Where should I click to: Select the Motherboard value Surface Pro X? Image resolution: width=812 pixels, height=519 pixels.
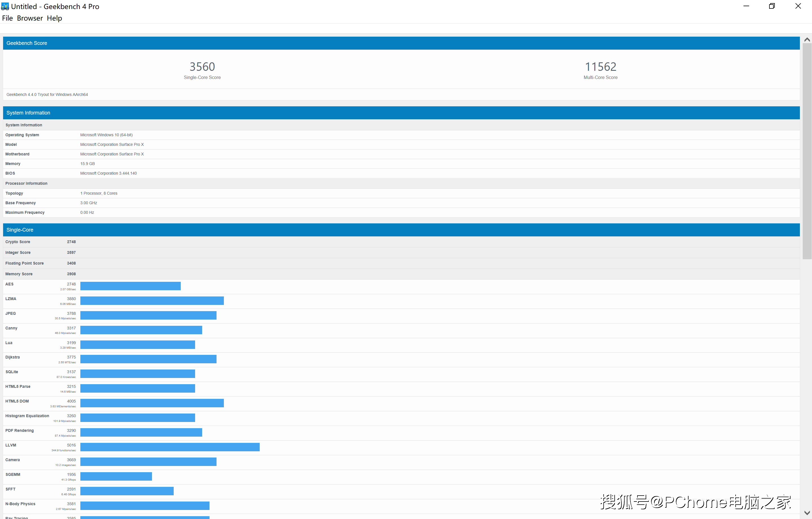coord(112,154)
